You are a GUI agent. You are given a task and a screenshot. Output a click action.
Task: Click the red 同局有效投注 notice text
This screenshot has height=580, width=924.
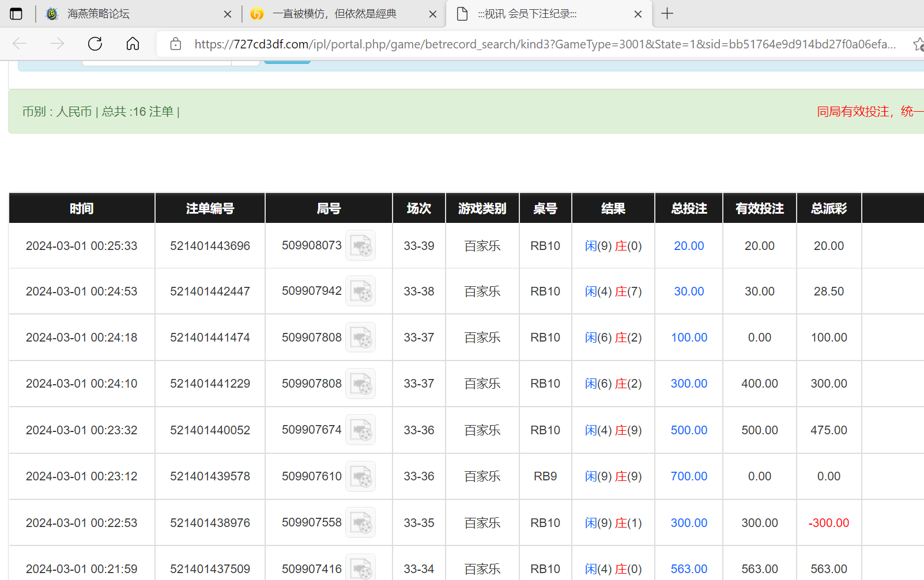pyautogui.click(x=870, y=112)
